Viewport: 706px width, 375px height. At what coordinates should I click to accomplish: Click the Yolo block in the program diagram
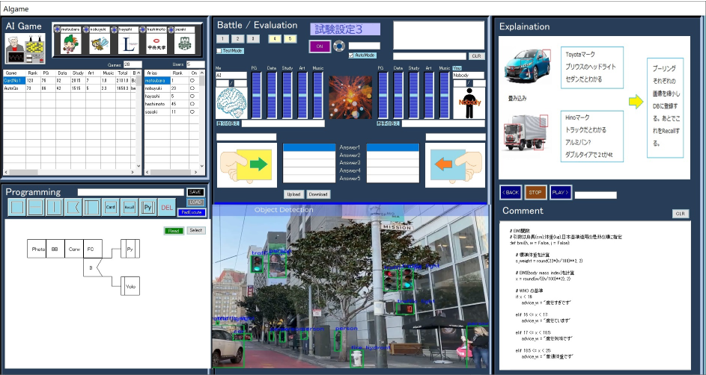[130, 286]
